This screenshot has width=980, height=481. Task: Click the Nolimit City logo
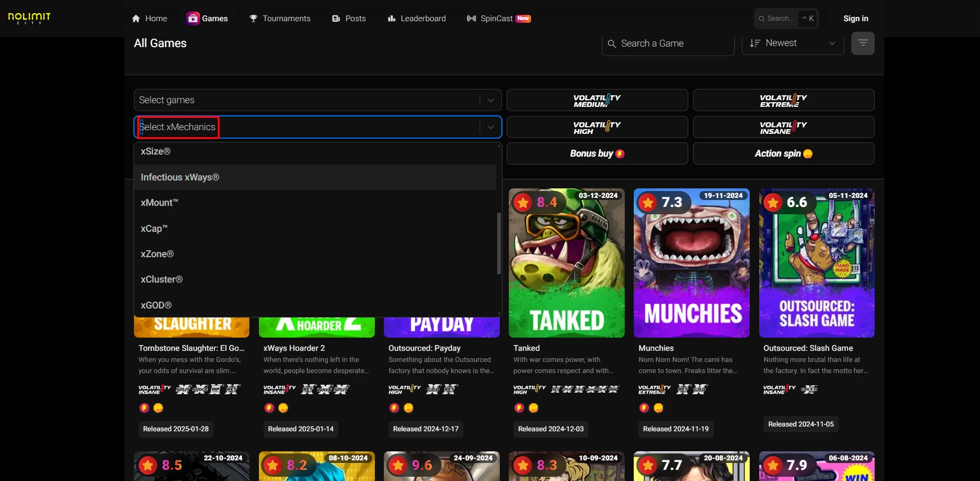[x=29, y=18]
